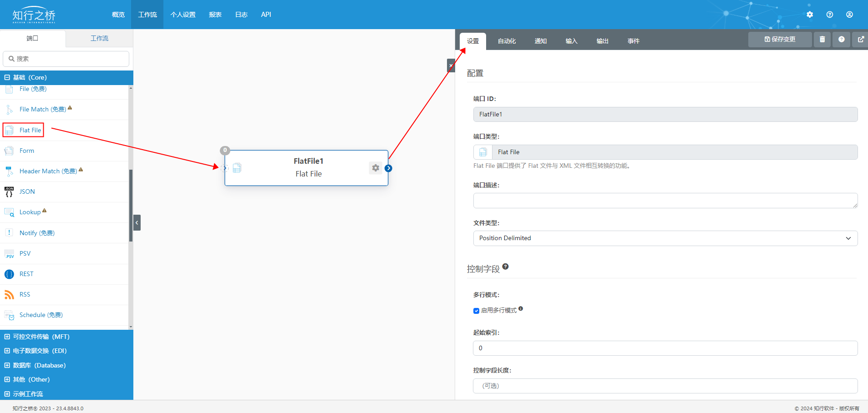Screen dimensions: 868x413
Task: Open the 报表 menu
Action: tap(215, 15)
